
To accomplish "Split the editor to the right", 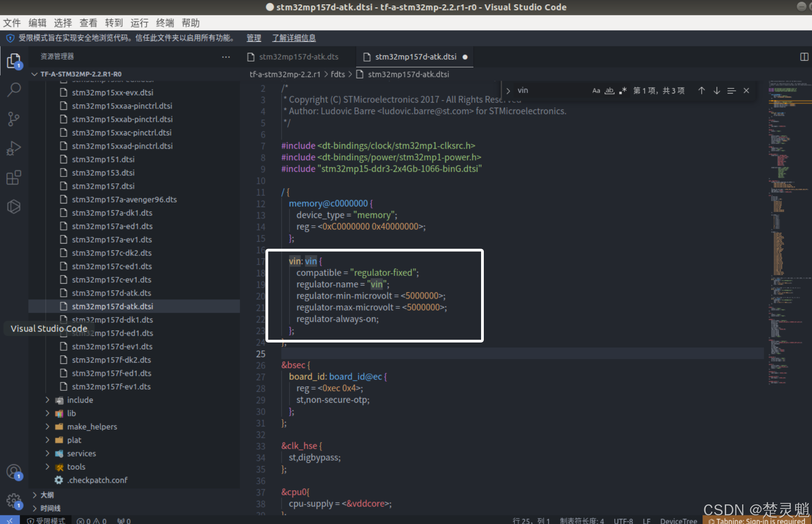I will pyautogui.click(x=804, y=57).
